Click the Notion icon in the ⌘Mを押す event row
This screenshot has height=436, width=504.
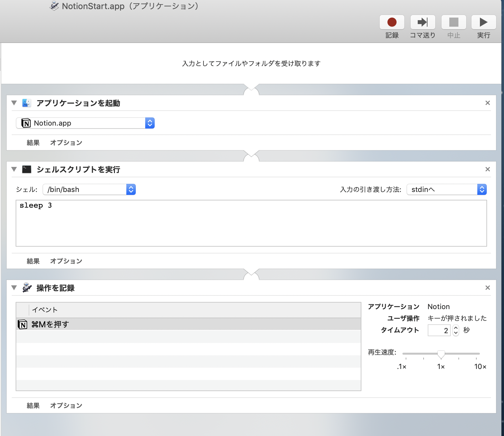[x=22, y=324]
